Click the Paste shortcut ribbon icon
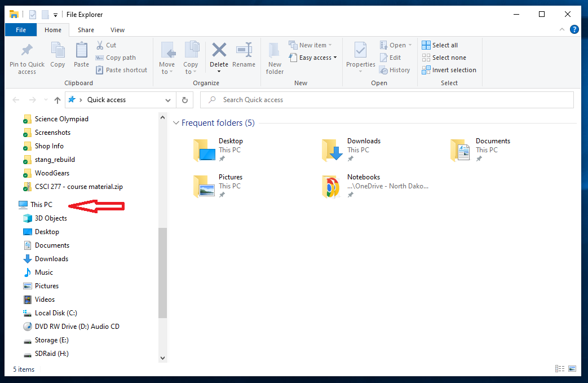Viewport: 588px width, 383px height. pyautogui.click(x=100, y=70)
